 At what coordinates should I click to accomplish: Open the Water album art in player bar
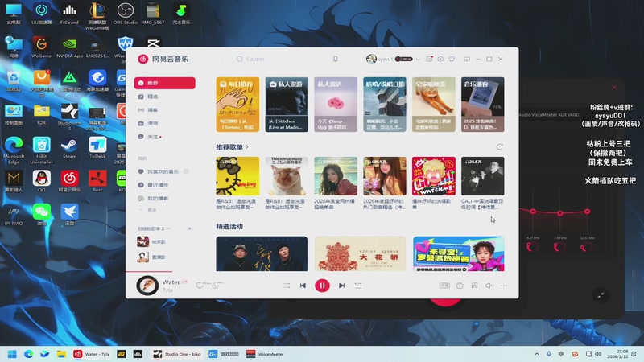tap(147, 286)
